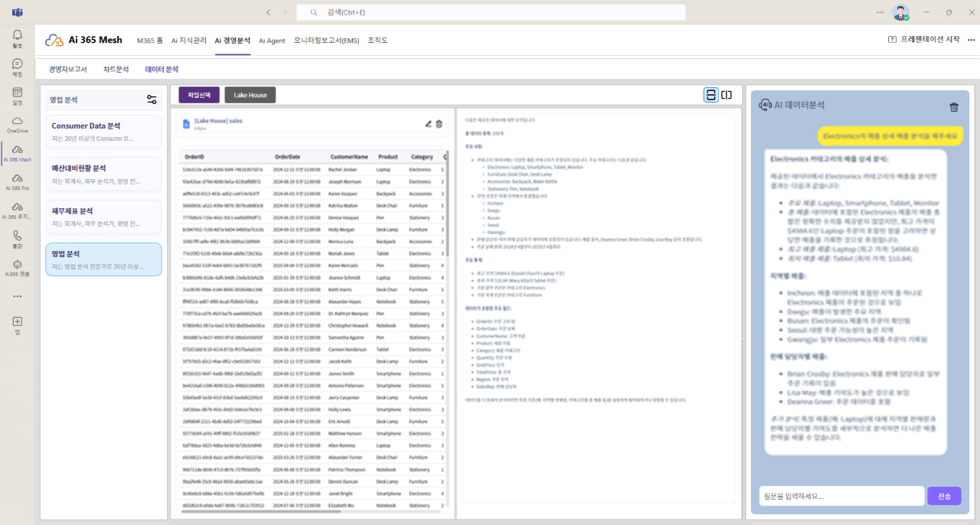Switch to the side-by-side columns layout view
Image resolution: width=980 pixels, height=525 pixels.
click(x=727, y=95)
